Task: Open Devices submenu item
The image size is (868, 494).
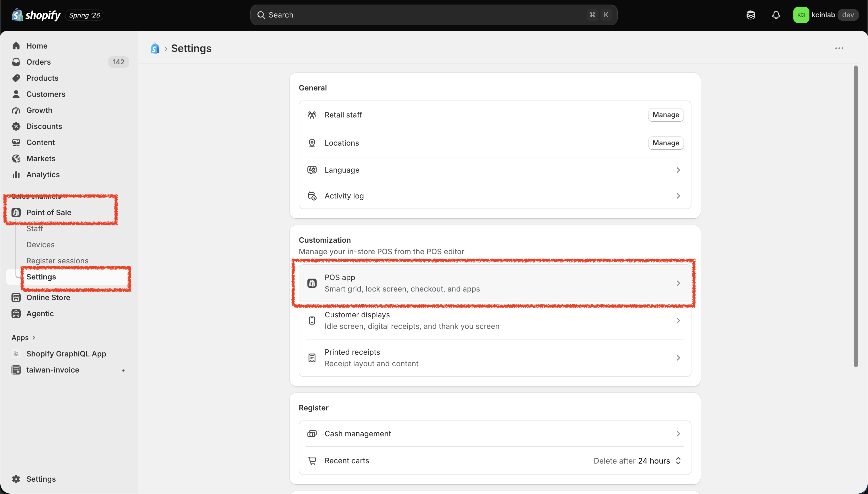Action: (x=40, y=245)
